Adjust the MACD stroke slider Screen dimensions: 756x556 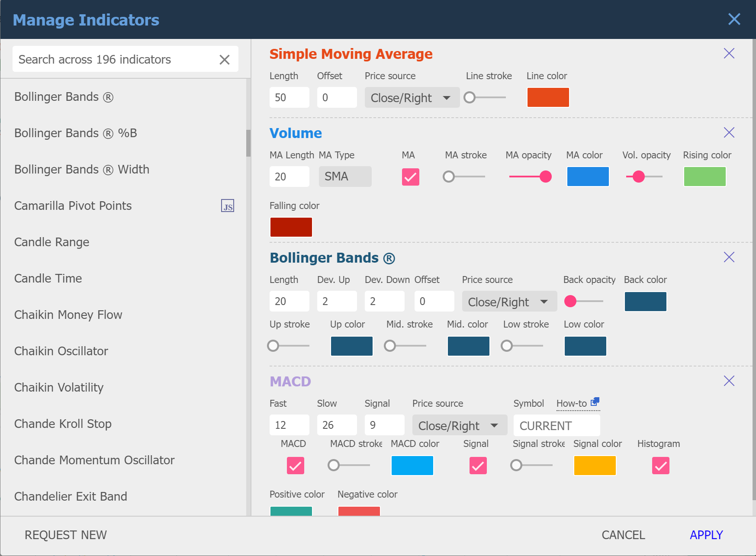click(349, 465)
